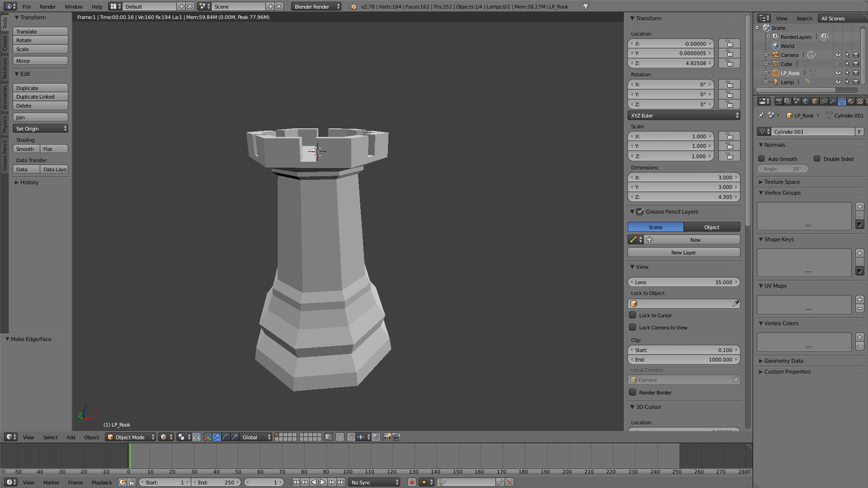The height and width of the screenshot is (488, 868).
Task: Click the World properties globe icon
Action: 805,102
